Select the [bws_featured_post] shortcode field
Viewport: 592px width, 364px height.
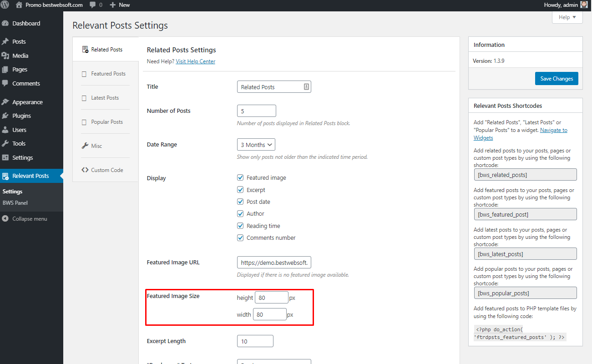point(525,214)
